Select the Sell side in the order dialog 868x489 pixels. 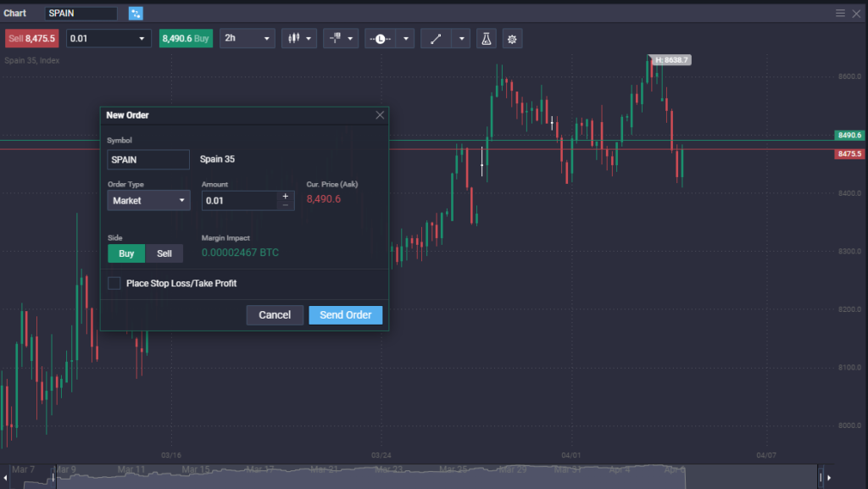point(164,253)
